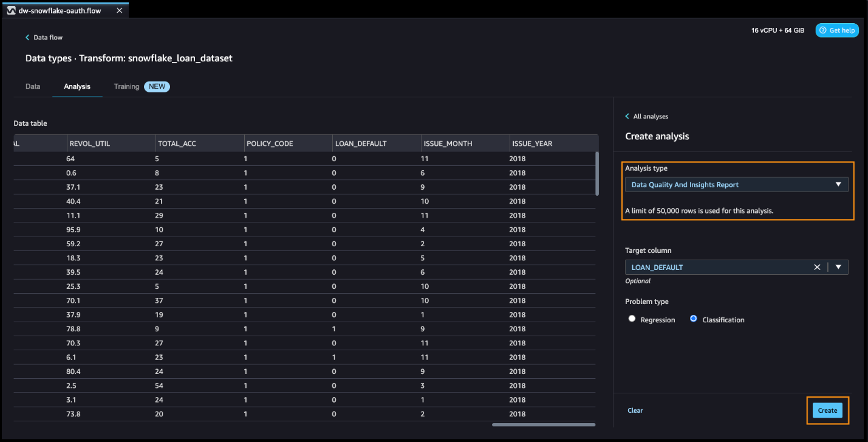Click the LOAN_DEFAULT value in the 78.8 row
This screenshot has height=442, width=868.
[334, 329]
